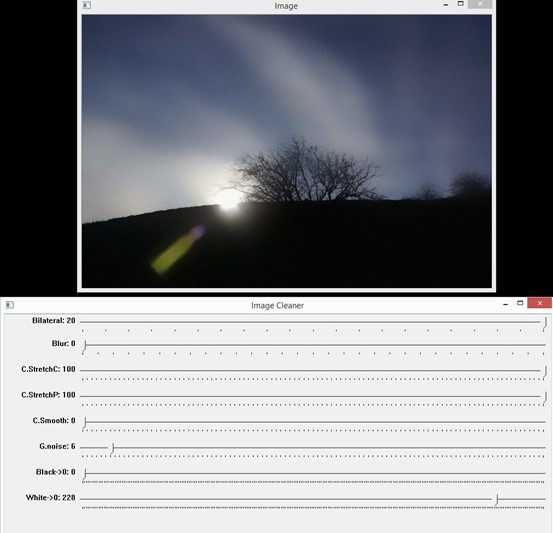Click the Image Cleaner window's app icon
Screen dimensions: 553x533
point(10,305)
